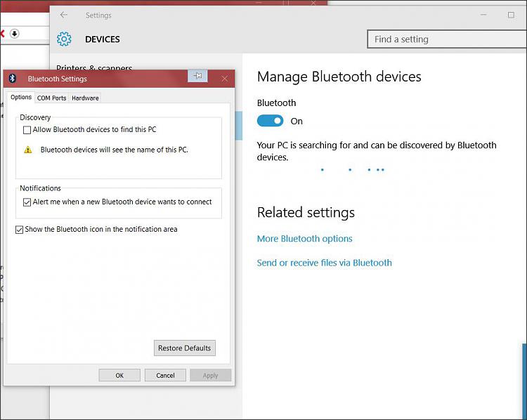
Task: Click the Related settings heading
Action: (x=306, y=213)
